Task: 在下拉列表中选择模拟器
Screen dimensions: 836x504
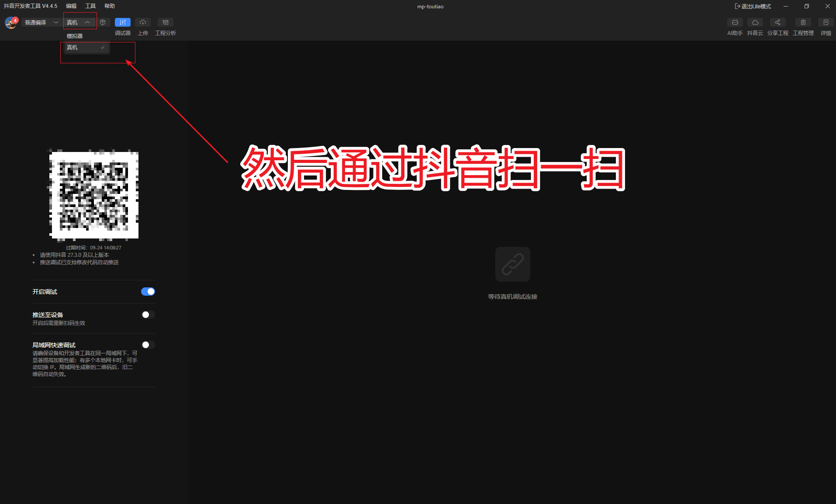Action: (x=74, y=36)
